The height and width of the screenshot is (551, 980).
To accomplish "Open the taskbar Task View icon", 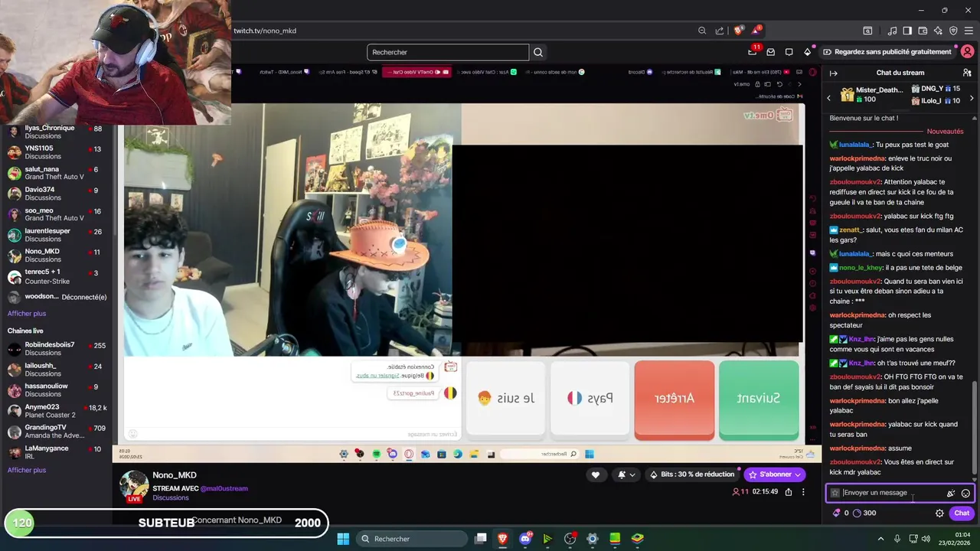I will (480, 539).
